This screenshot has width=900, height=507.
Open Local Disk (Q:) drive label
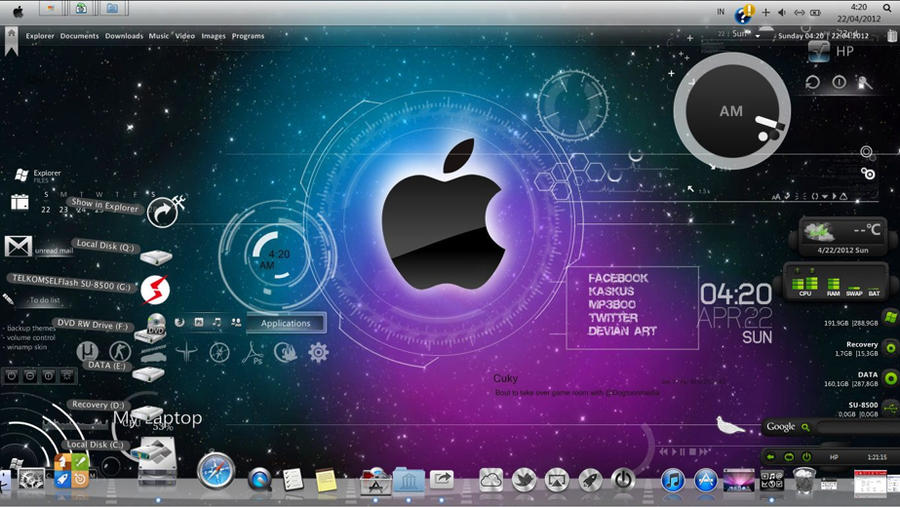click(x=105, y=245)
